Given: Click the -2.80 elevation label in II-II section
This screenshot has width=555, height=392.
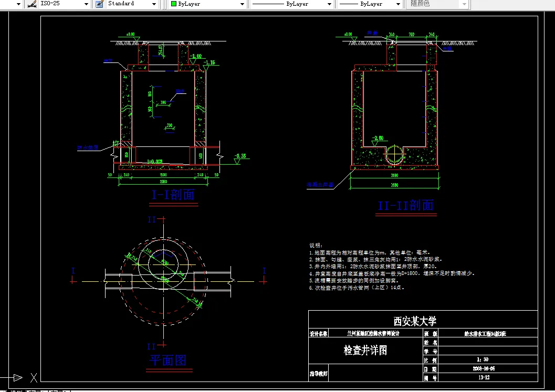Looking at the screenshot, I should 378,139.
